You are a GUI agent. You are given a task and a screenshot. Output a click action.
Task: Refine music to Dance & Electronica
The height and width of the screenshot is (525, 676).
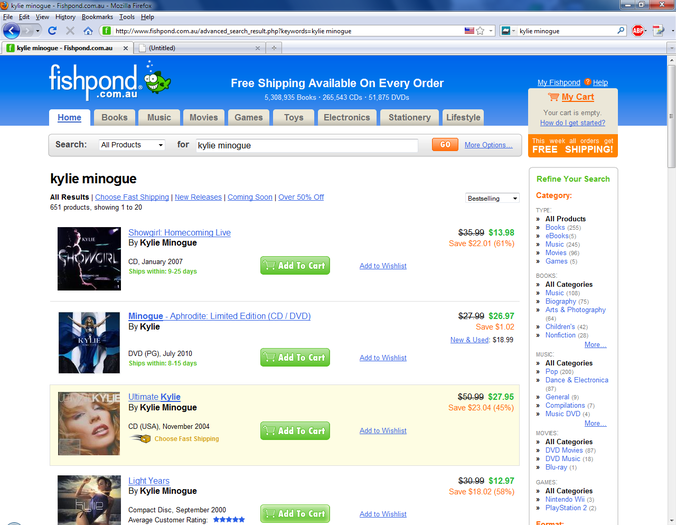[577, 380]
